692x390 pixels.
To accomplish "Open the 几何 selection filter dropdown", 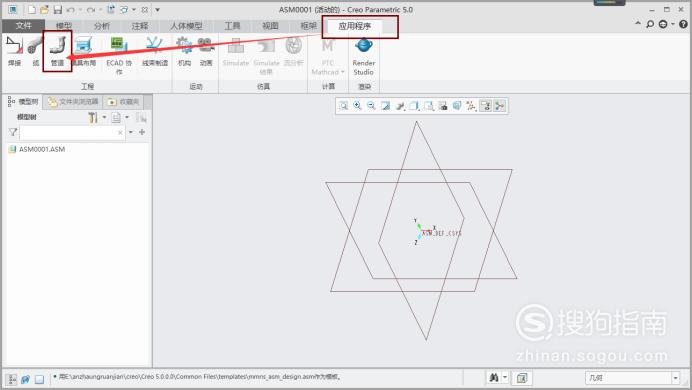I will (x=632, y=378).
